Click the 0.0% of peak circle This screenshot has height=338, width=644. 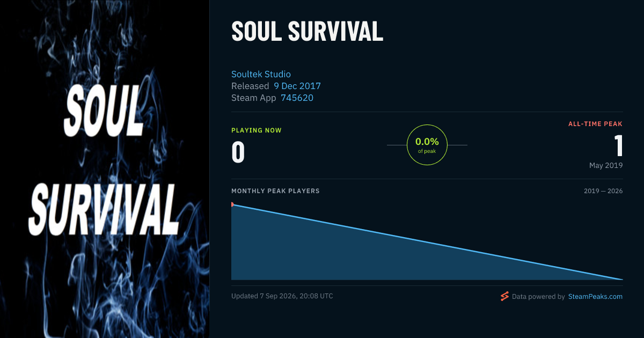click(427, 145)
